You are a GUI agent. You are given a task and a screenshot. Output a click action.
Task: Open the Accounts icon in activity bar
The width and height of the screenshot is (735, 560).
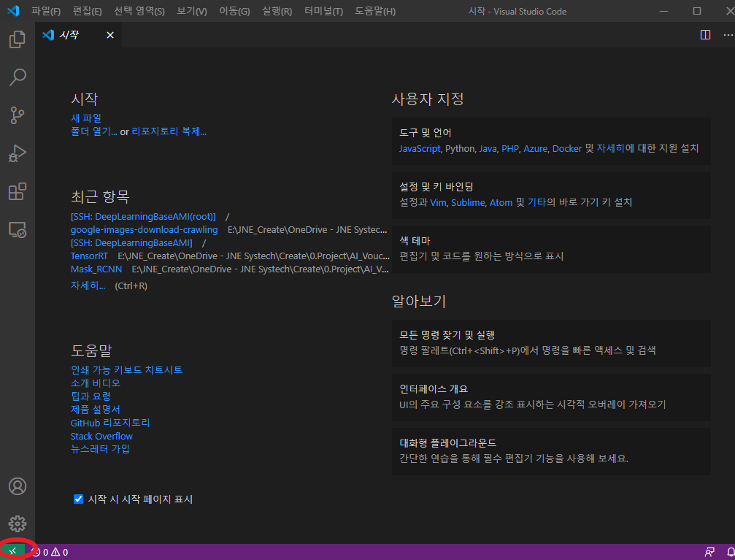(x=18, y=486)
